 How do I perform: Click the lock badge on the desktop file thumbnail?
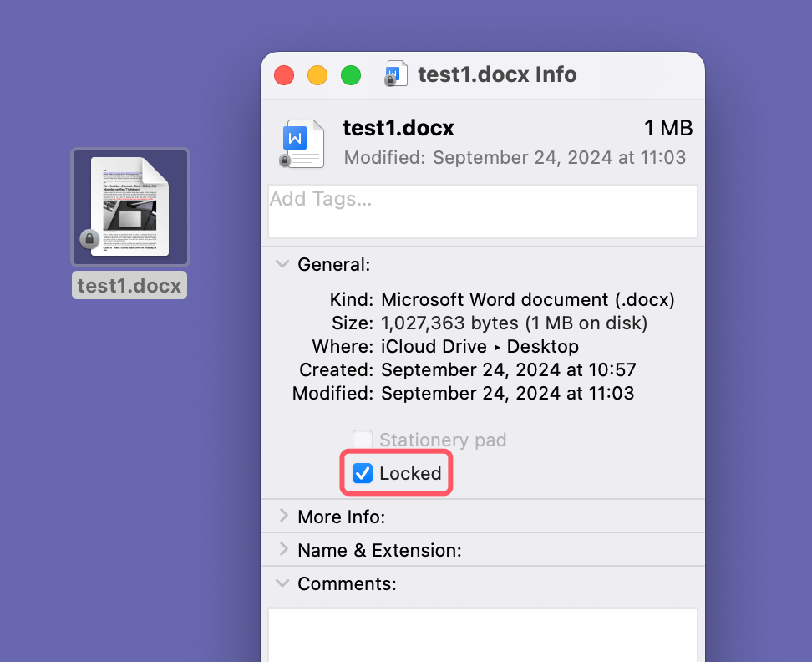coord(89,241)
